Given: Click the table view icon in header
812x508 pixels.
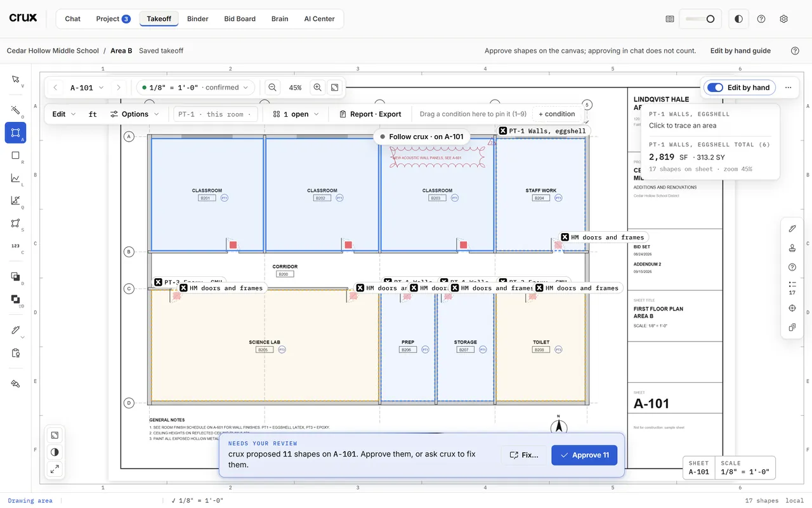Looking at the screenshot, I should pos(669,19).
